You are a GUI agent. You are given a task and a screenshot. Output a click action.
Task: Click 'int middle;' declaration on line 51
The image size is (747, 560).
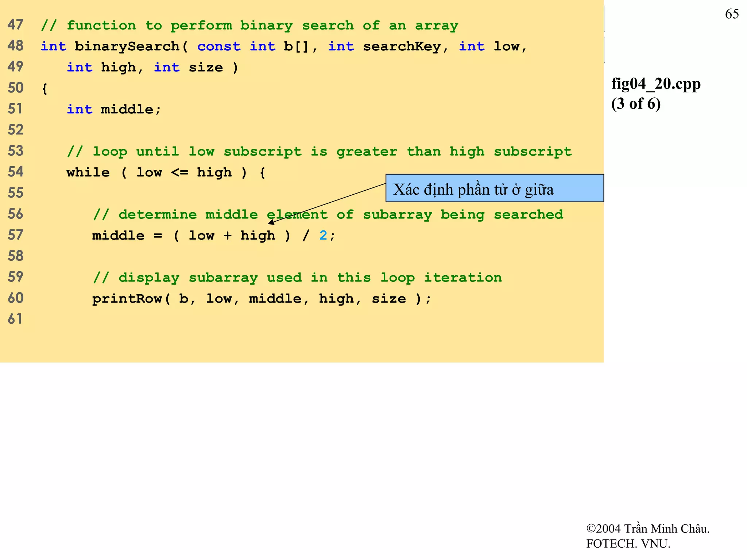(x=114, y=109)
